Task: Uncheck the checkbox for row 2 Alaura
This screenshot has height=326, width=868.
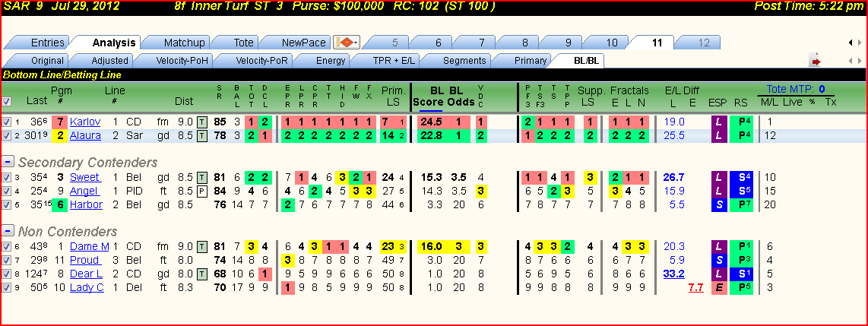Action: tap(7, 135)
